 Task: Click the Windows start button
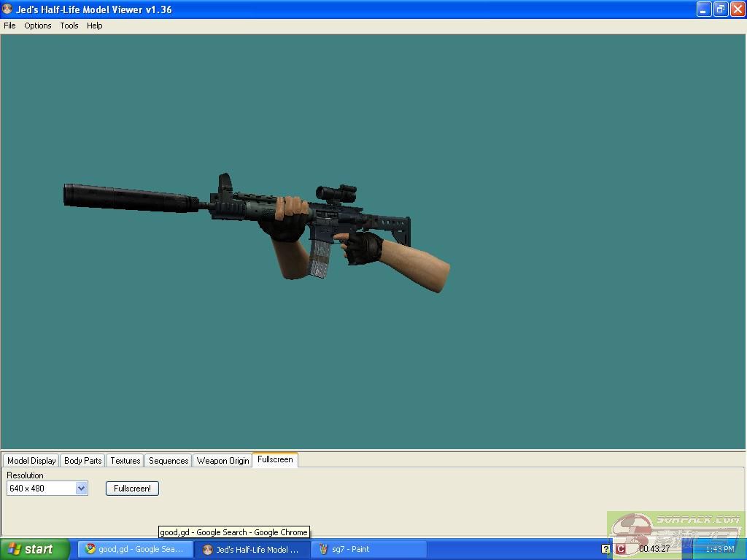pyautogui.click(x=34, y=549)
